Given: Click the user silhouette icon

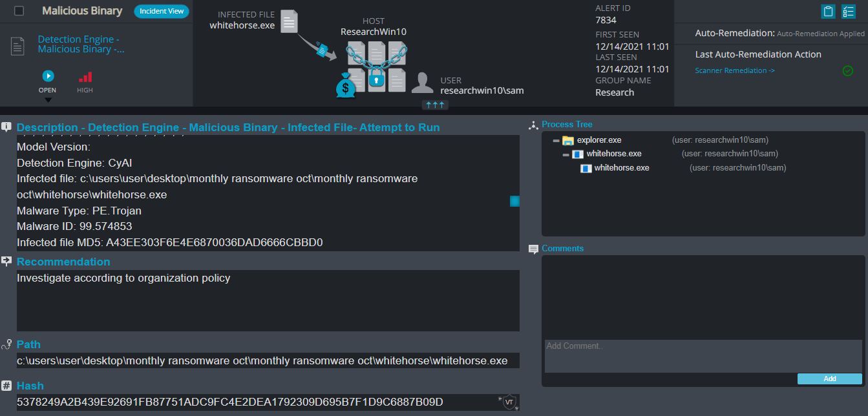Looking at the screenshot, I should pyautogui.click(x=423, y=83).
